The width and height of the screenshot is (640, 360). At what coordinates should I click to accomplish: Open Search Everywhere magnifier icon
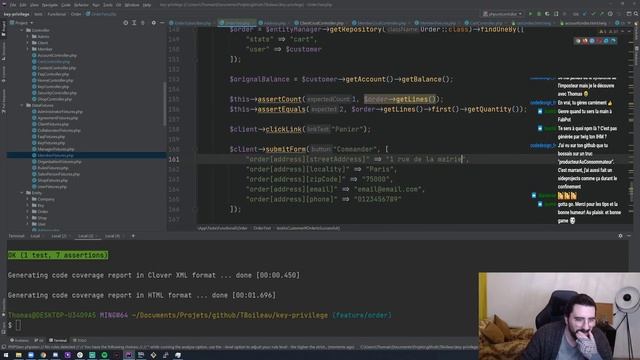coord(636,14)
